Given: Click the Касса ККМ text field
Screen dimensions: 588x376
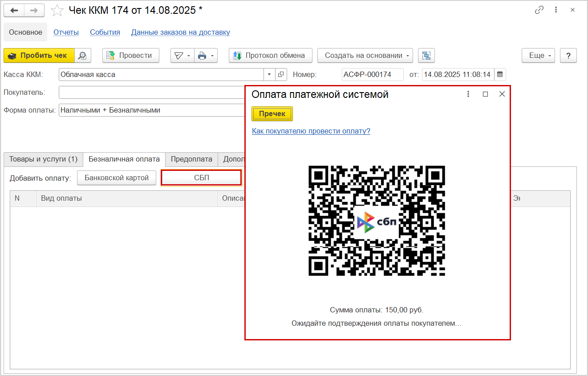Looking at the screenshot, I should click(x=162, y=74).
